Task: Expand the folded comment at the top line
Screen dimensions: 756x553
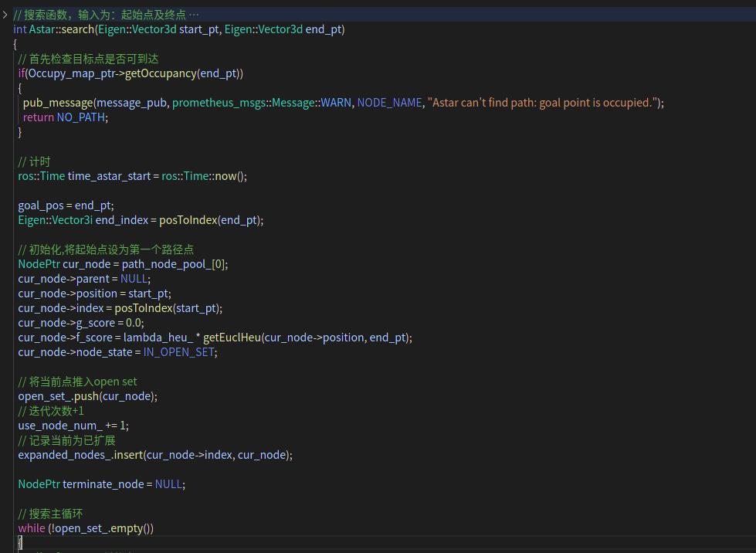Action: click(5, 15)
